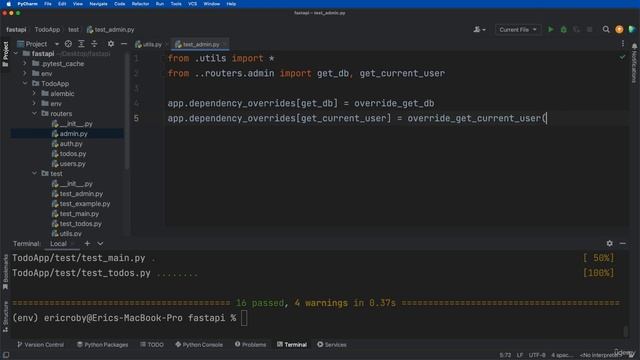Open auth.py in the project tree
The height and width of the screenshot is (360, 640).
(x=67, y=144)
